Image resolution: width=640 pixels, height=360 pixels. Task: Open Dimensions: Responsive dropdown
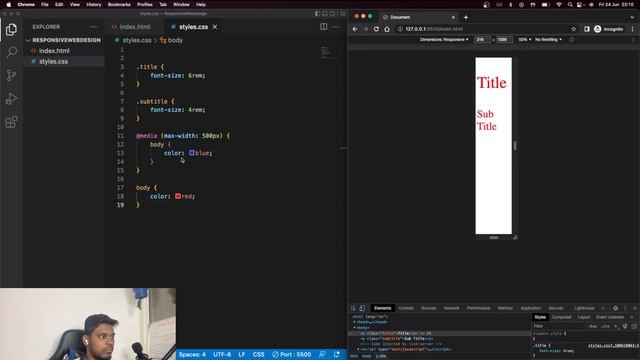click(444, 40)
